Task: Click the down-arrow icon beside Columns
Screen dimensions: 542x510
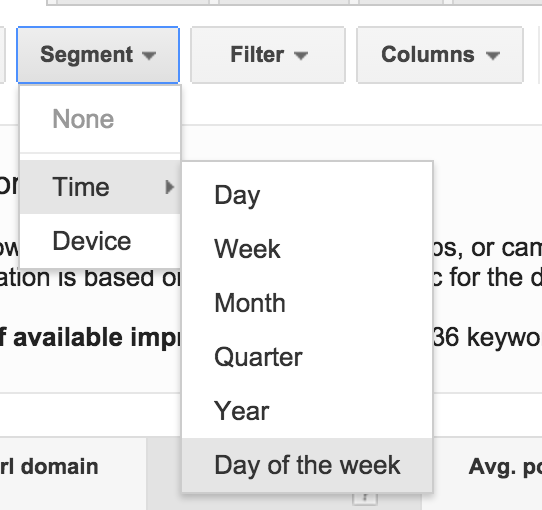Action: [492, 55]
